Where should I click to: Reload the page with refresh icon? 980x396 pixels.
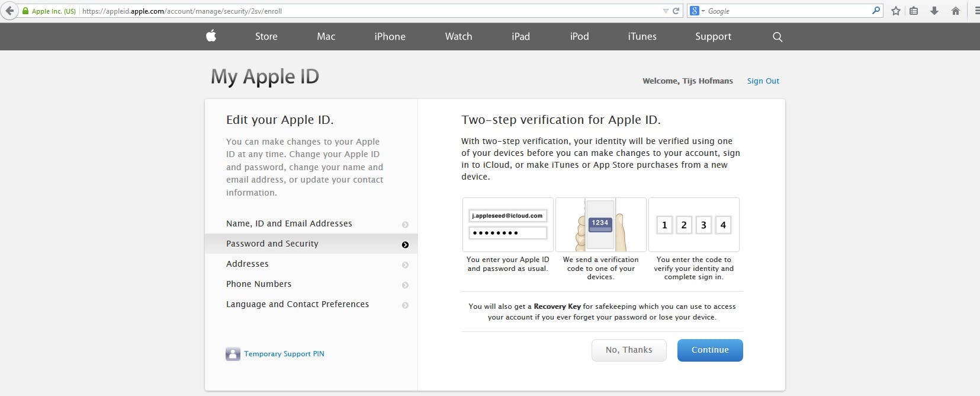tap(676, 11)
